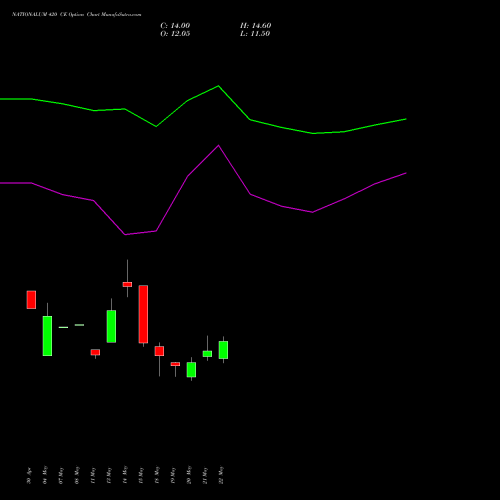This screenshot has width=500, height=500.
Task: Click the 08 May date label
Action: [x=77, y=475]
